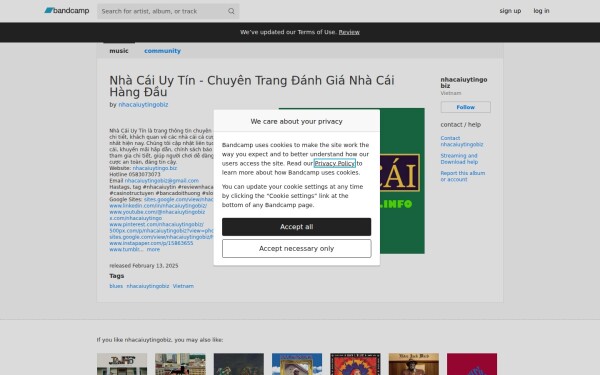The image size is (600, 375).
Task: Click the nhacaiuytingobiz@gmail.com email link
Action: (161, 181)
